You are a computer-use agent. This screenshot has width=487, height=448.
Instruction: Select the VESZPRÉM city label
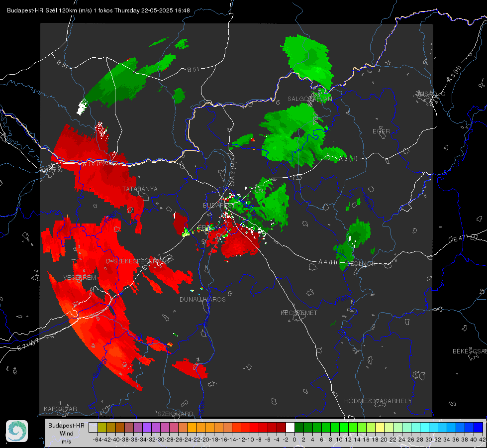[x=80, y=278]
